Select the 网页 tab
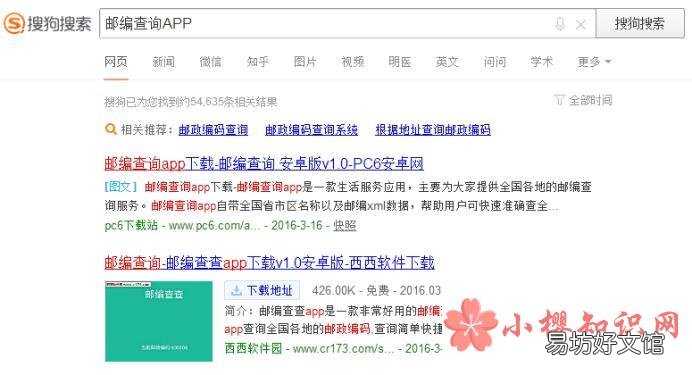Screen dimensions: 692x375 (x=116, y=62)
